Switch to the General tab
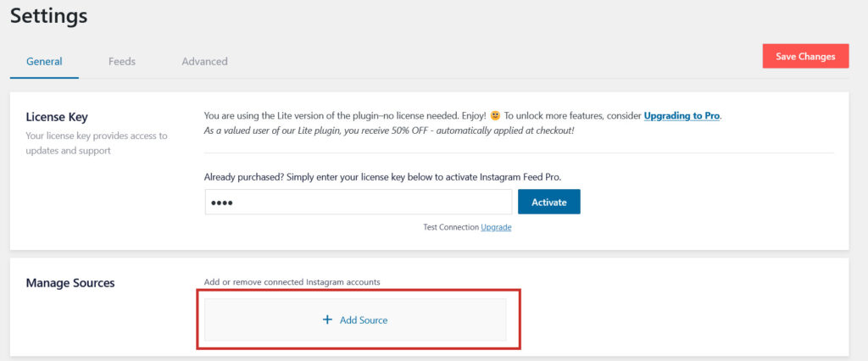 [x=44, y=62]
